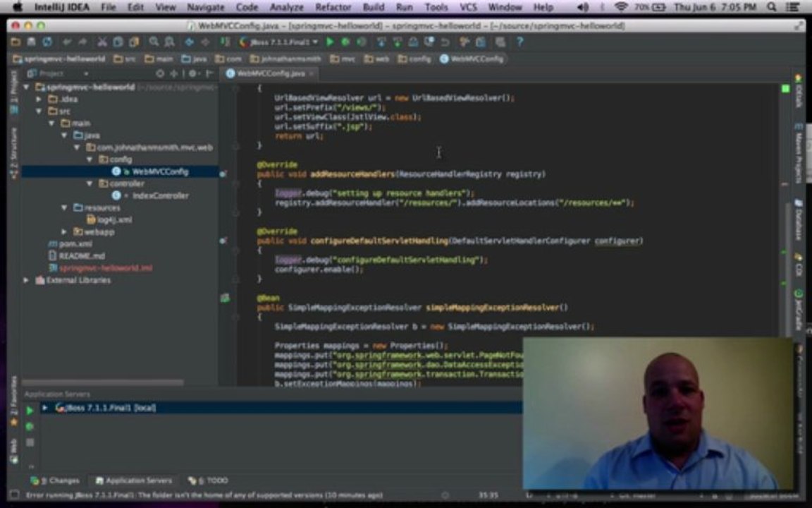
Task: Open Replace toolbar icon
Action: [x=169, y=42]
